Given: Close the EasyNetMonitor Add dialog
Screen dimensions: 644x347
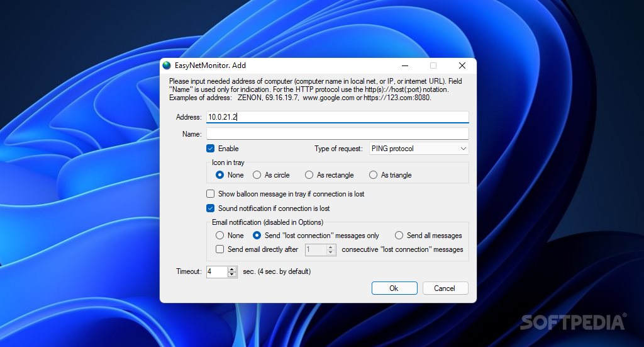Looking at the screenshot, I should [462, 65].
